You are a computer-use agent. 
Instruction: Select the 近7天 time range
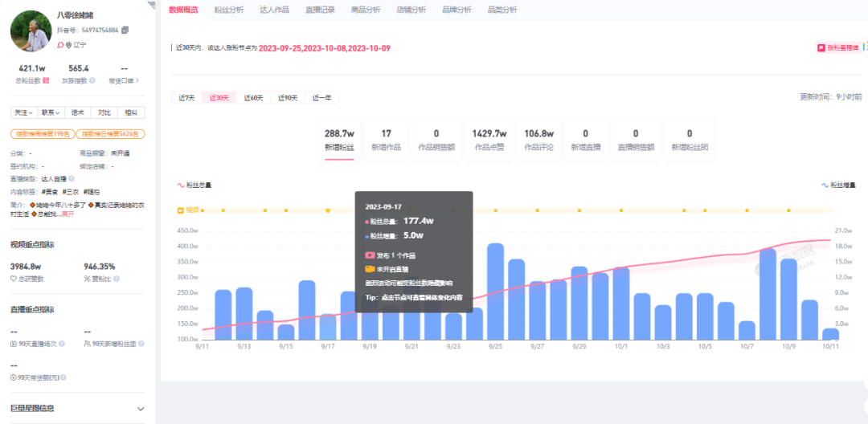186,98
